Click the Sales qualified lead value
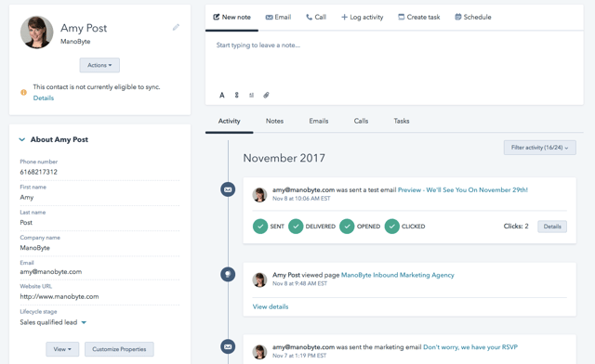Viewport: 595px width, 364px height. click(x=48, y=322)
